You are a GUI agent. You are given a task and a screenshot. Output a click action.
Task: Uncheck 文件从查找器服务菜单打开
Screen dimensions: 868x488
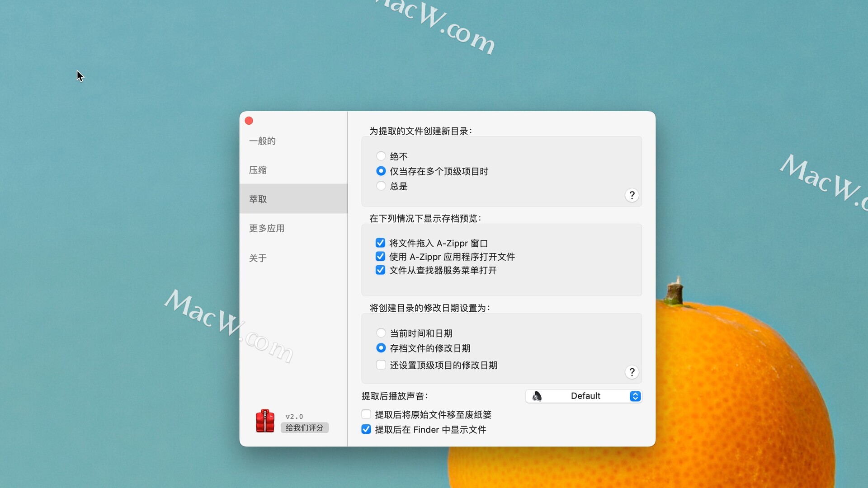(x=381, y=270)
